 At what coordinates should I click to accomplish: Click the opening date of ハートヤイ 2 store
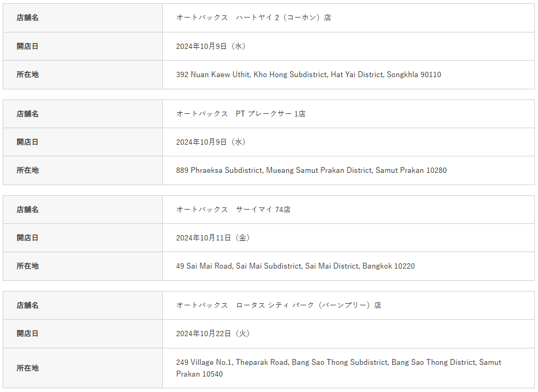211,46
